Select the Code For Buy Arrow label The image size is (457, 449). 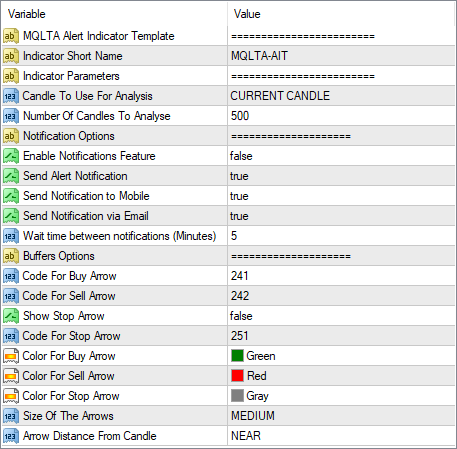click(x=69, y=276)
